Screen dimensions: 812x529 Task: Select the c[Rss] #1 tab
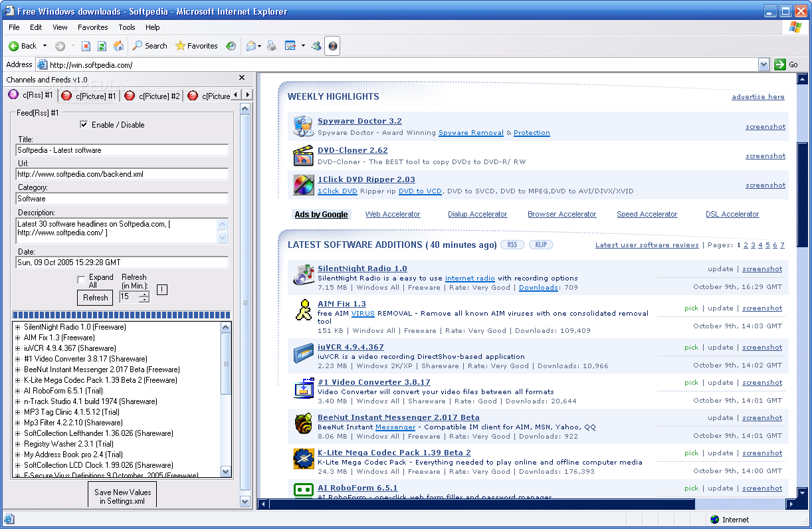(31, 95)
